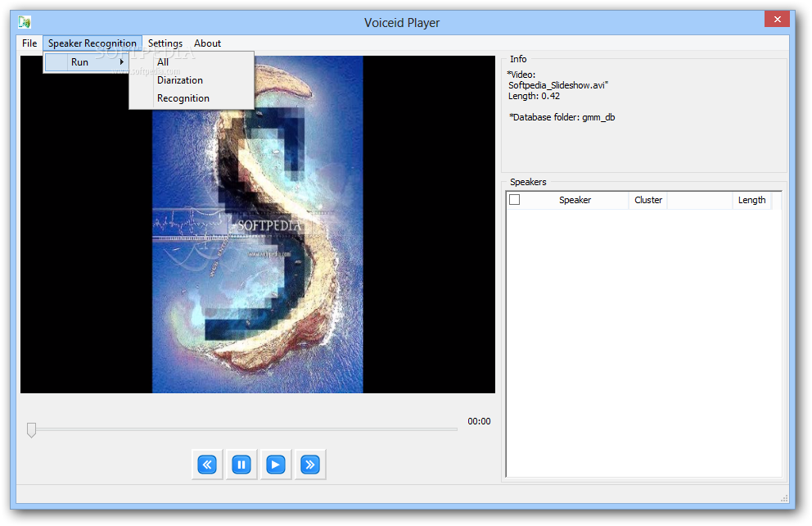Image resolution: width=812 pixels, height=526 pixels.
Task: Close the Voiceid Player window
Action: [x=777, y=19]
